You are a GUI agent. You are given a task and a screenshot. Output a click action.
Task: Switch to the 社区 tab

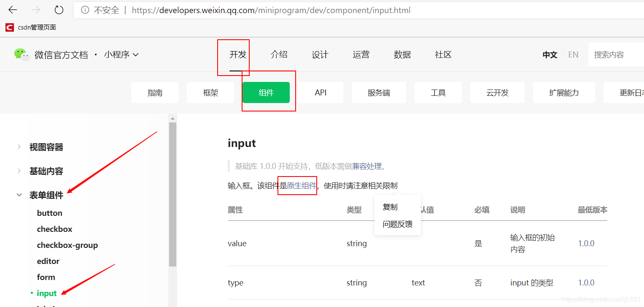click(443, 54)
